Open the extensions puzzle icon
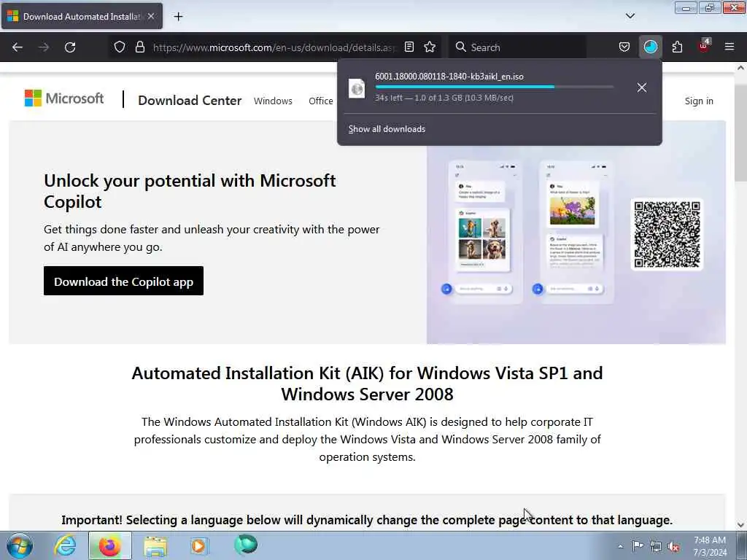This screenshot has width=747, height=560. pyautogui.click(x=677, y=47)
